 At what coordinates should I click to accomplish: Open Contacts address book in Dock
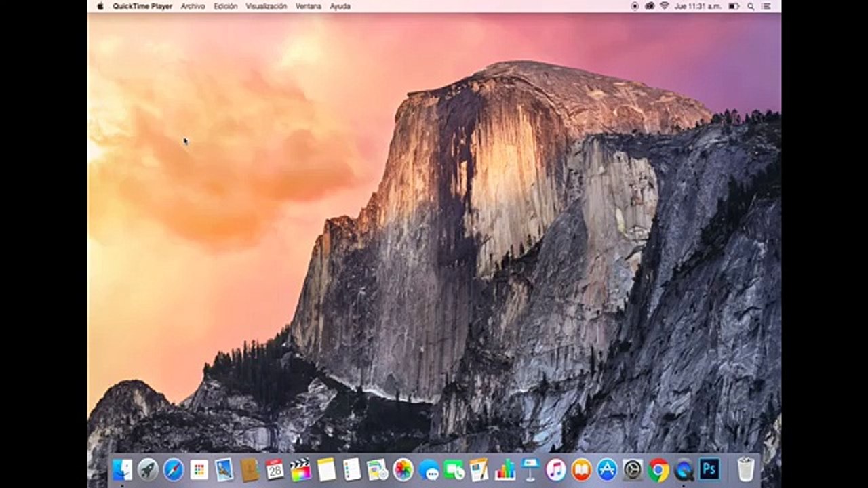pyautogui.click(x=250, y=469)
